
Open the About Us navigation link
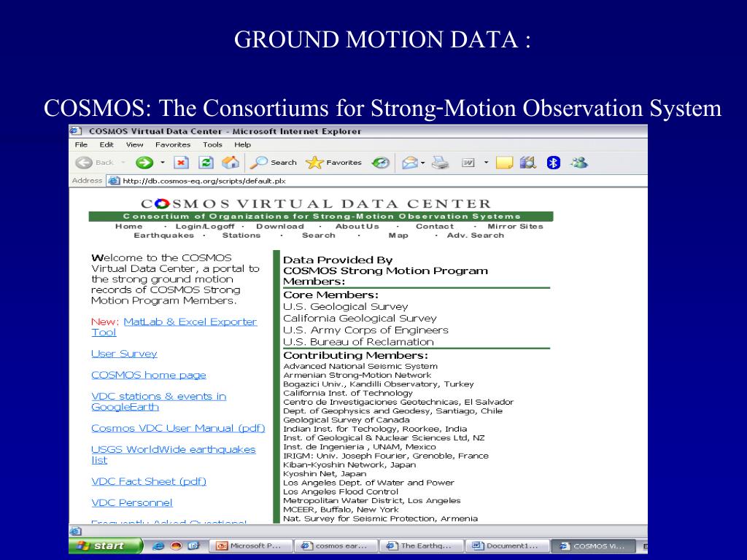click(x=357, y=227)
